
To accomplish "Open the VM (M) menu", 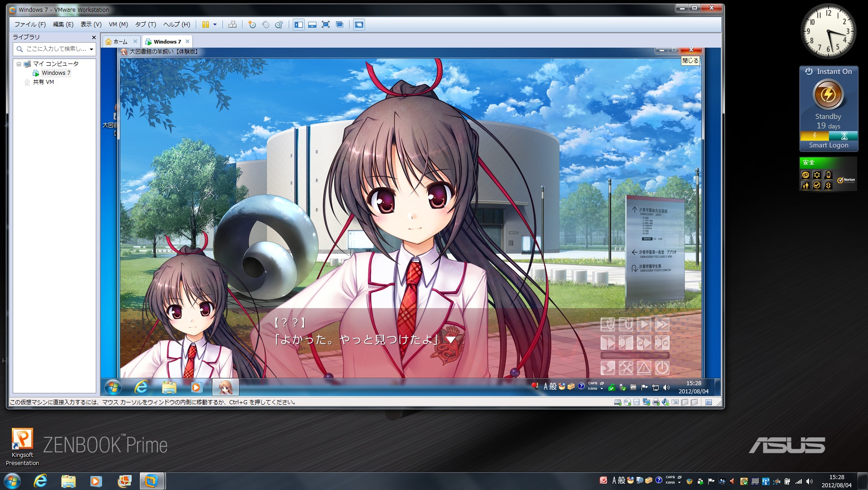I will pos(118,24).
